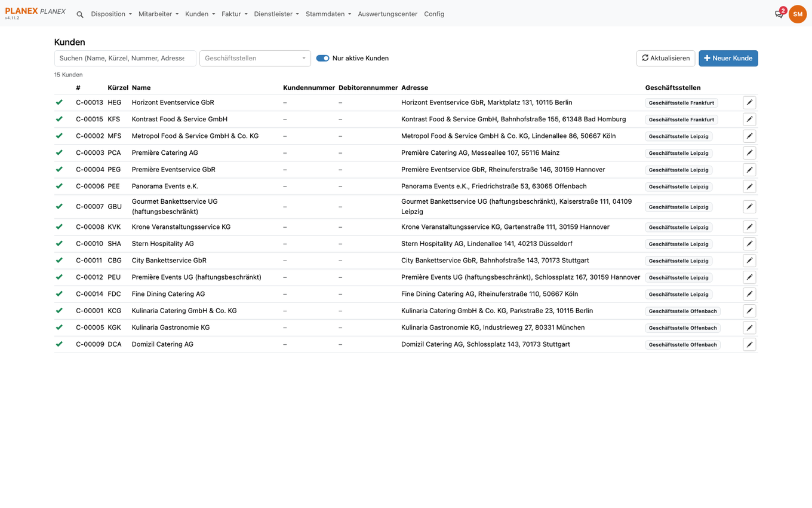
Task: Click the '15 Kunden' count text
Action: tap(69, 75)
